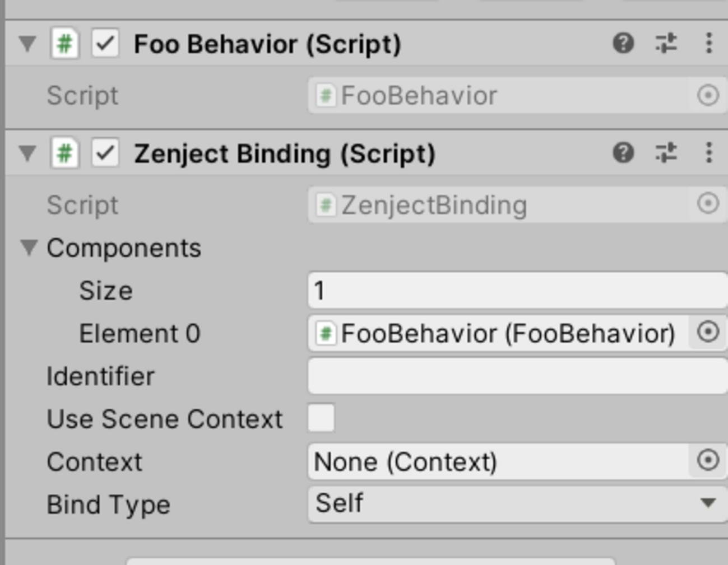Viewport: 728px width, 565px height.
Task: Click the Components Size input field
Action: tap(516, 290)
